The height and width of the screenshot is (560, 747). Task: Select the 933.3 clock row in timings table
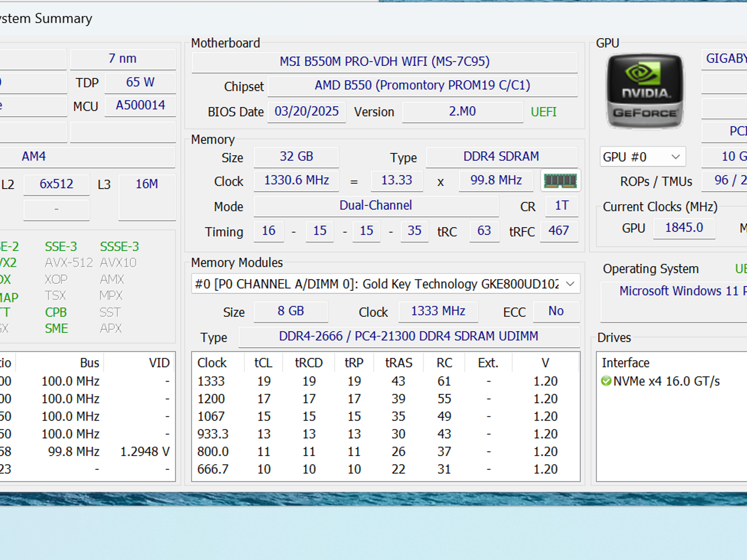pos(386,434)
